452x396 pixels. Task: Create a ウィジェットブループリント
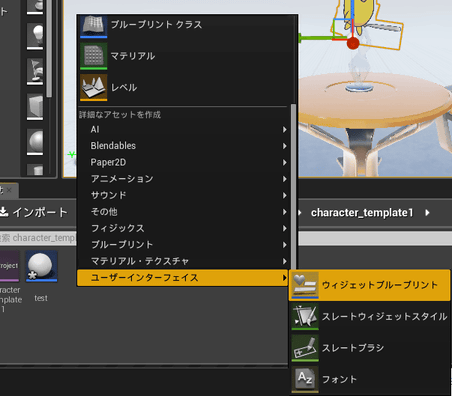pyautogui.click(x=370, y=285)
